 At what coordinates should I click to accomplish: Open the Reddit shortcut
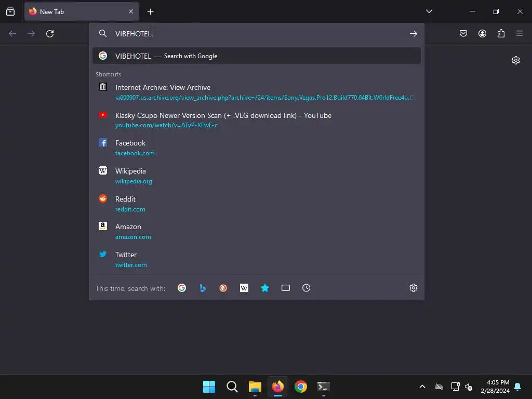pos(257,204)
